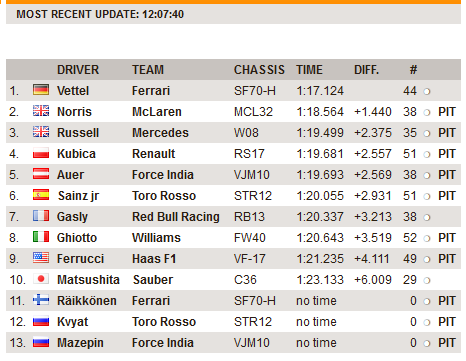
Task: Click the German flag next to Vettel
Action: (41, 90)
